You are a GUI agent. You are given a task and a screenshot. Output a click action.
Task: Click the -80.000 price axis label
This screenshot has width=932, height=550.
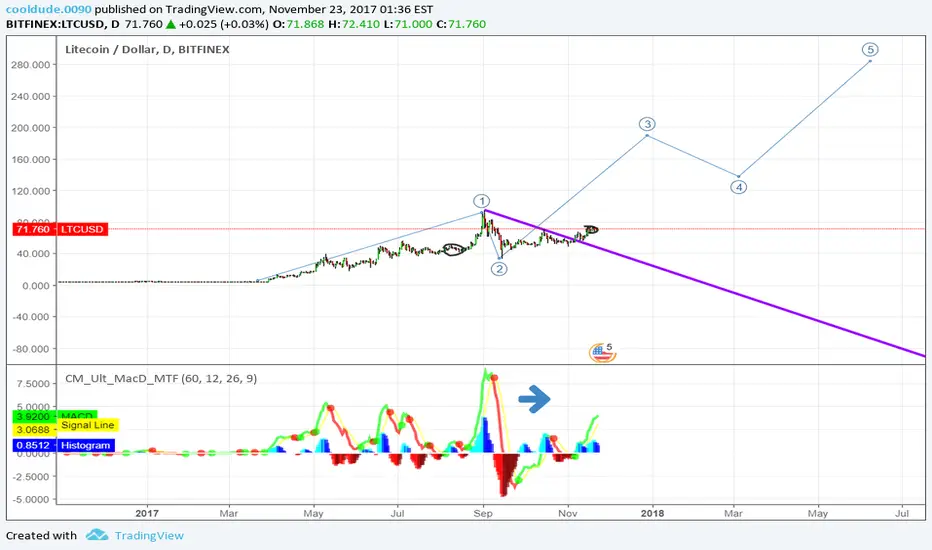click(30, 349)
